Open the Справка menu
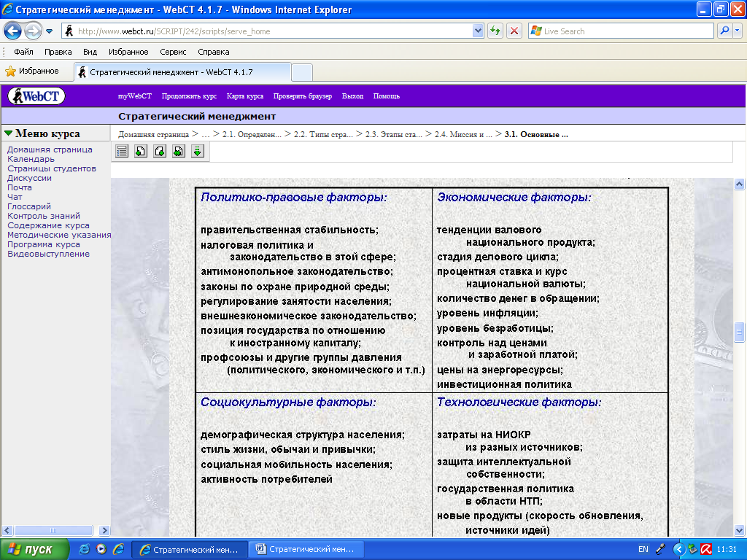 [x=214, y=52]
